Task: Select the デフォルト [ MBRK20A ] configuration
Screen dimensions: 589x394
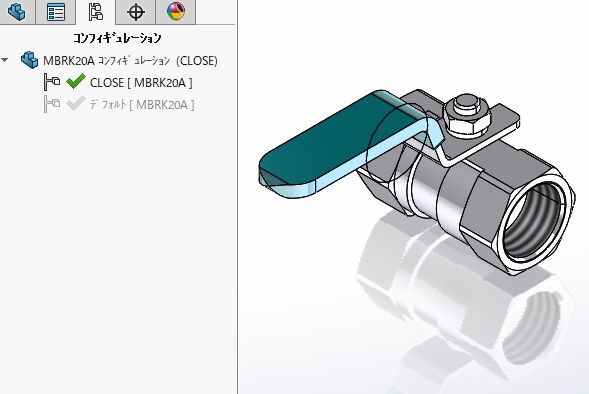Action: 142,104
